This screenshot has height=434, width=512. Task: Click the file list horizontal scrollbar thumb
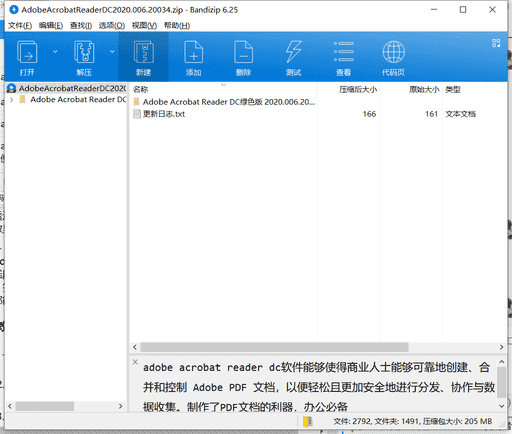274,347
